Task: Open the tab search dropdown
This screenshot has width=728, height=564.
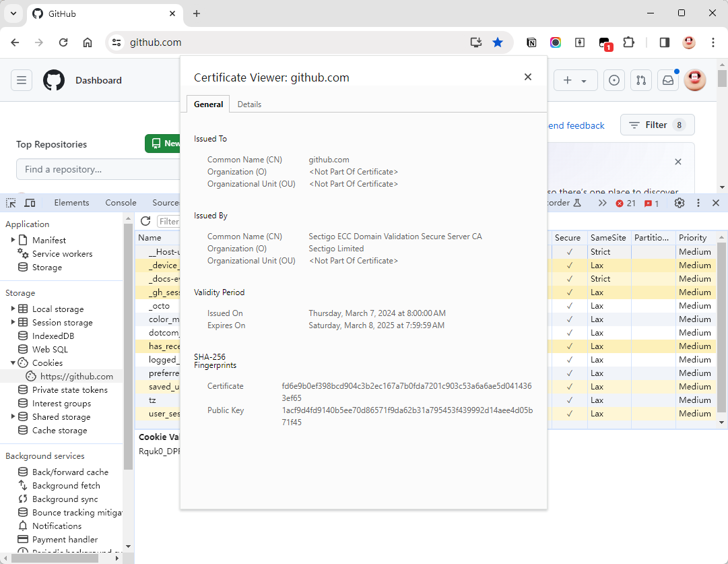Action: 13,13
